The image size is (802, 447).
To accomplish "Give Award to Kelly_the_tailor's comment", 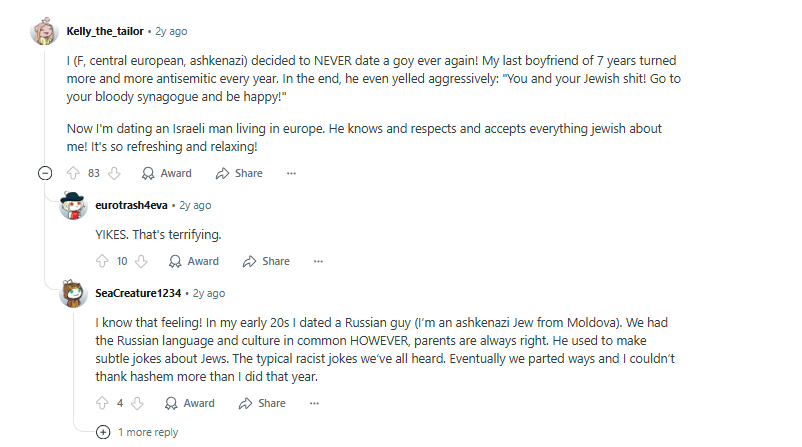I will (167, 173).
